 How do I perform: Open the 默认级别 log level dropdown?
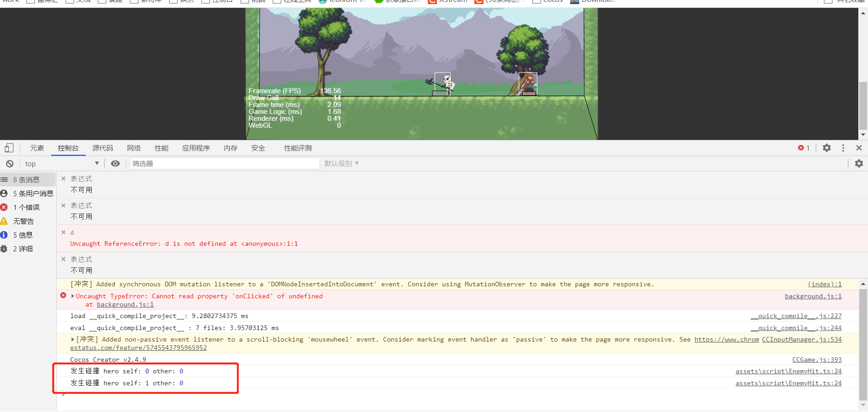342,163
